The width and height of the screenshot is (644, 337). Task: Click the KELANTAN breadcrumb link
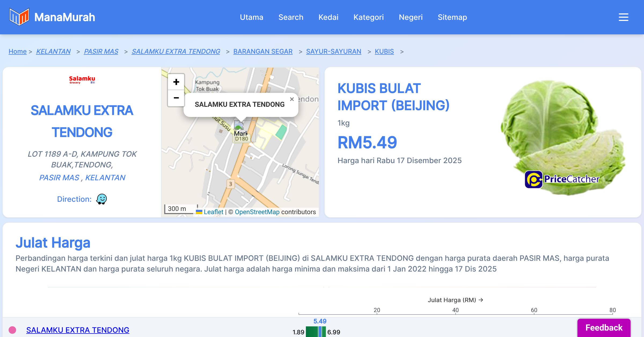pyautogui.click(x=53, y=51)
